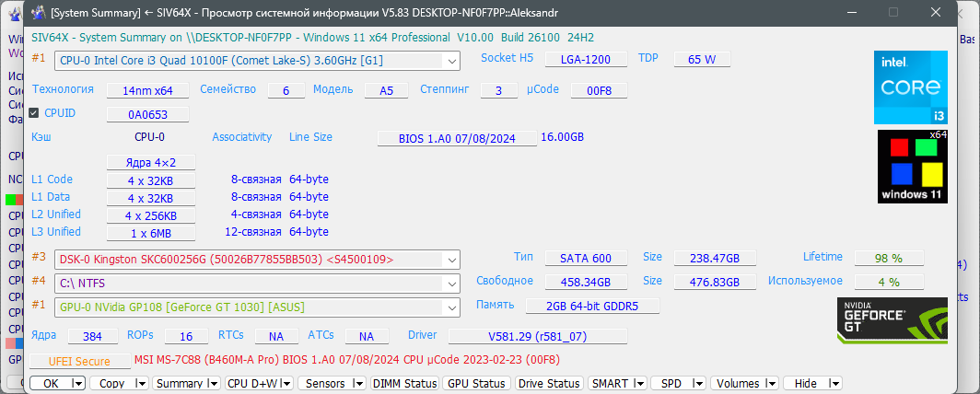Click the L3 Unified 1 x 6MB value
This screenshot has height=394, width=980.
[151, 234]
